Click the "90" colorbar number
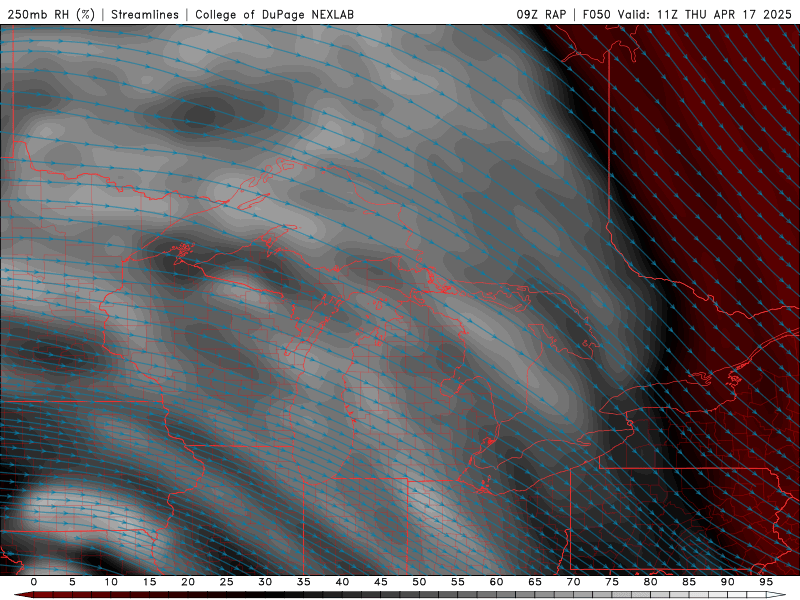800x600 pixels. point(727,582)
